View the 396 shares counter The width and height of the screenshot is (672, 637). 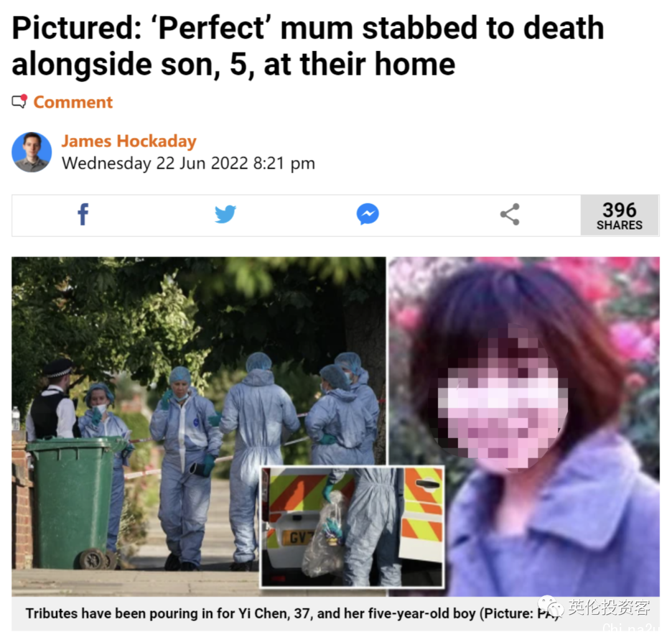(619, 215)
